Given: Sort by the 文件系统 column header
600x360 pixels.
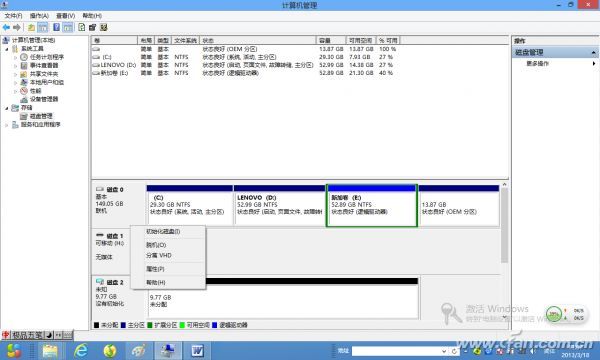Looking at the screenshot, I should [186, 40].
